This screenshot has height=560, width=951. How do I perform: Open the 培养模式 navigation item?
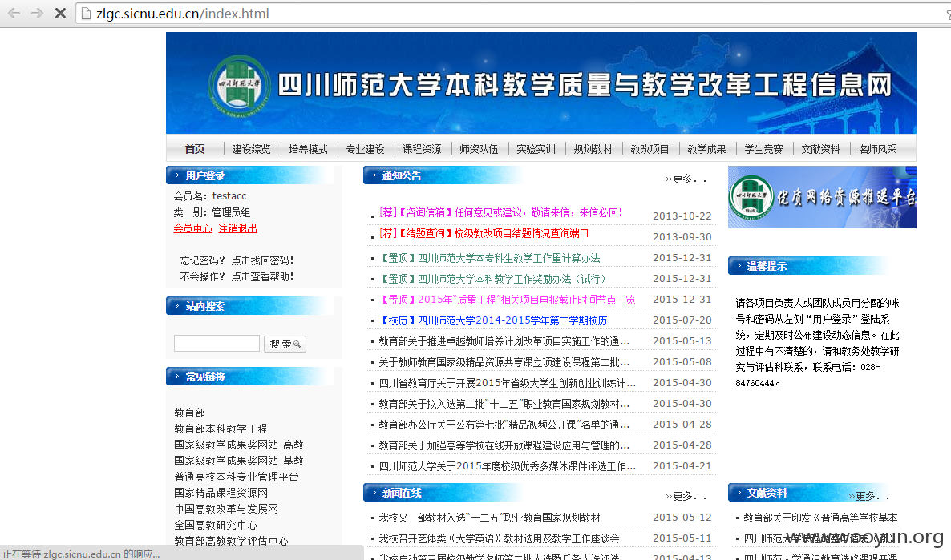(308, 149)
